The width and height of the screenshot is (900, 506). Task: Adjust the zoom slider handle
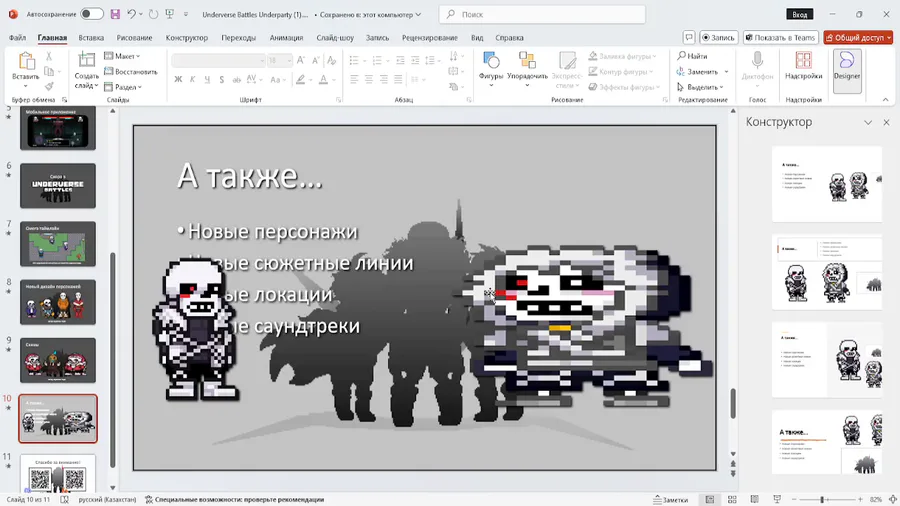822,500
